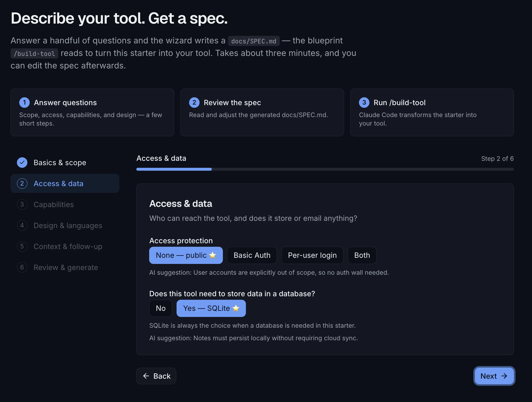Select None — public access protection
Screen dimensions: 532x402
click(x=186, y=255)
